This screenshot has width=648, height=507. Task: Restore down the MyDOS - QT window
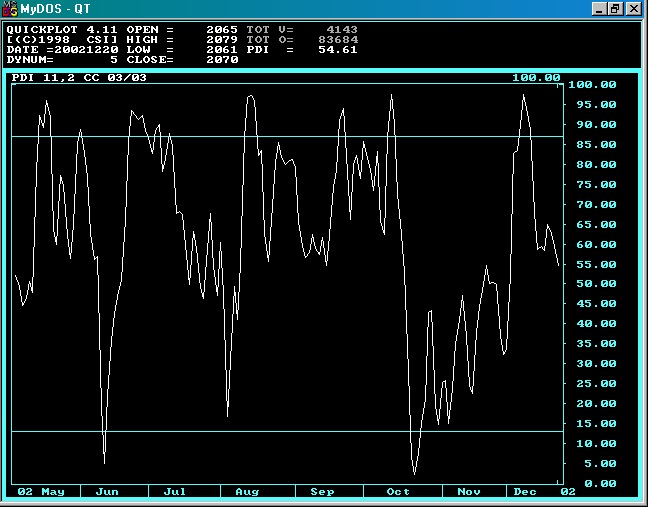[x=615, y=9]
